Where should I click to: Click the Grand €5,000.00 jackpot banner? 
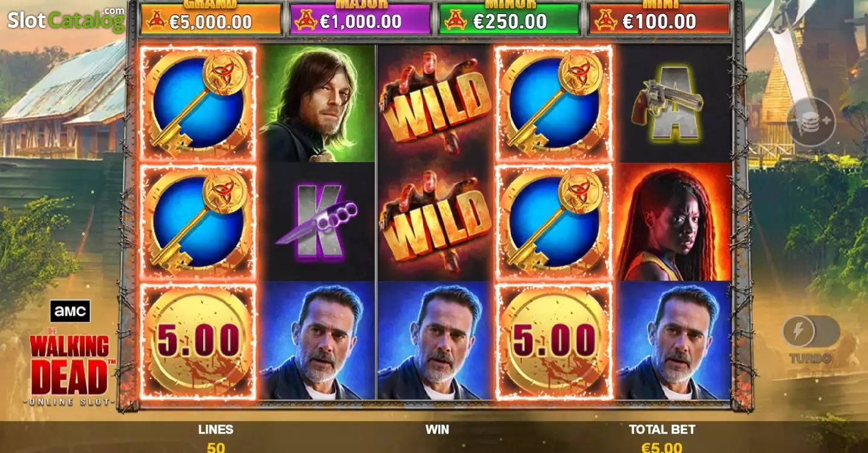click(211, 19)
